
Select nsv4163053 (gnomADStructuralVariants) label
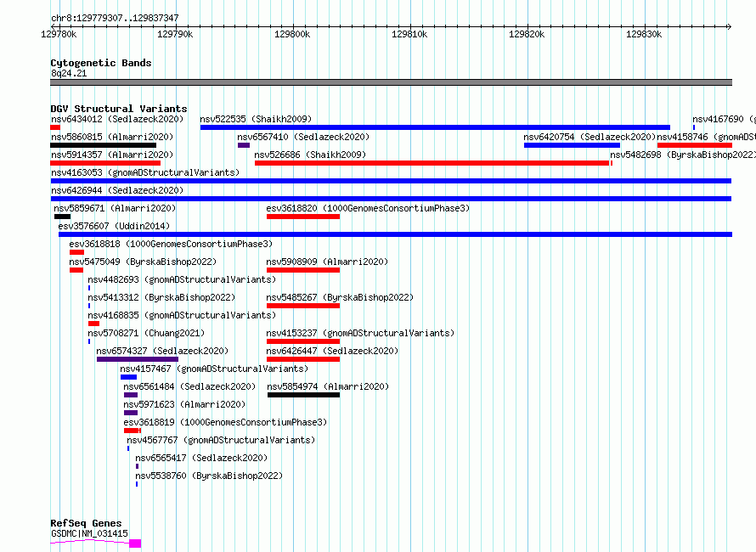tap(145, 172)
